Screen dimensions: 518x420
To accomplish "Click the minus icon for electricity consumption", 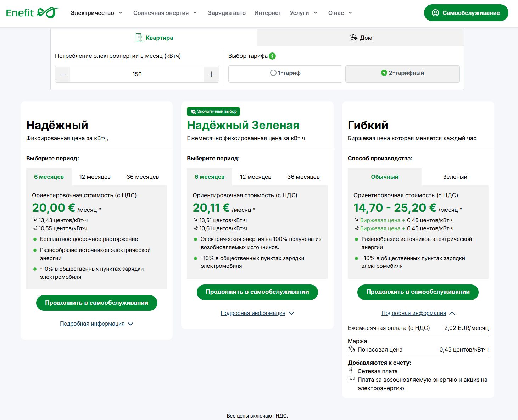I will tap(63, 74).
